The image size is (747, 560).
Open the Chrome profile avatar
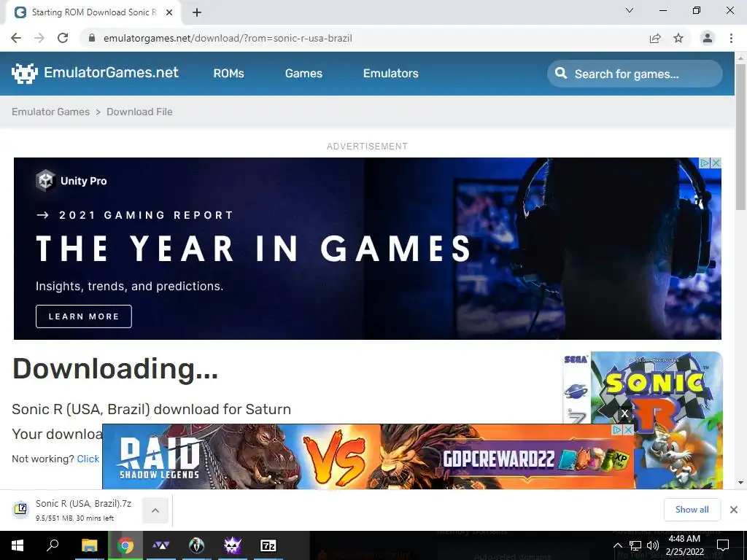(708, 38)
